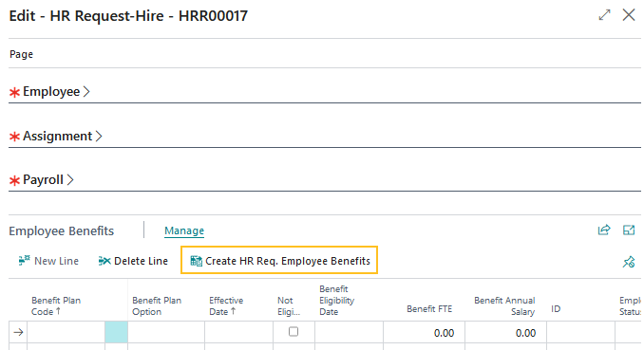The height and width of the screenshot is (350, 644).
Task: Click the Benefit Plan Code input cell
Action: coord(66,332)
